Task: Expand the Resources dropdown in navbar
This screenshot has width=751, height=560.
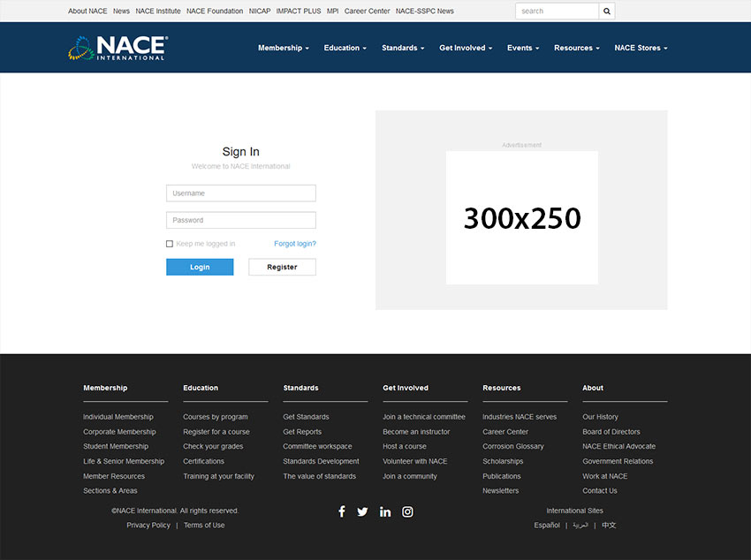Action: click(x=577, y=48)
